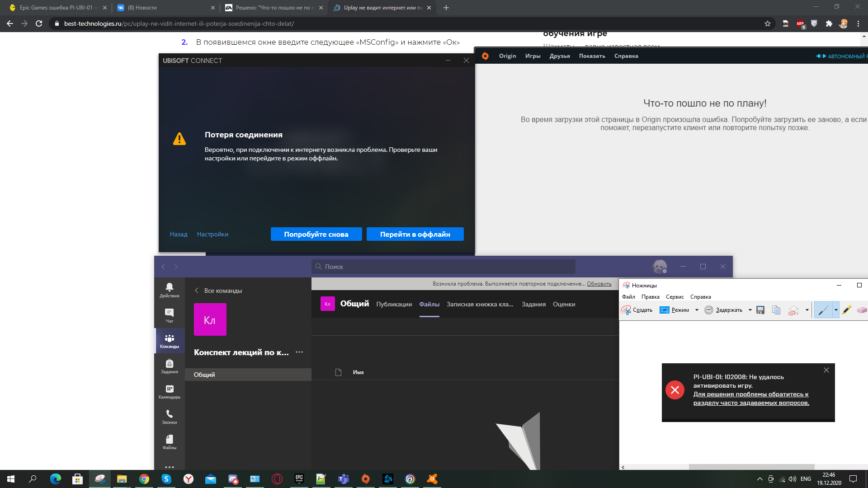Image resolution: width=868 pixels, height=488 pixels.
Task: Open the Правка menu in Snipping Tool
Action: coord(650,297)
